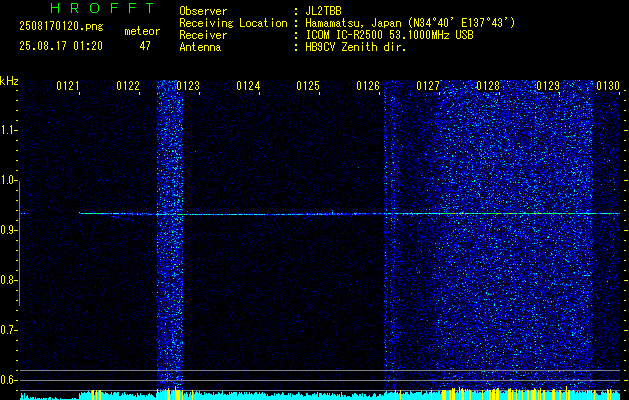
Task: Click the 1.1 kHz axis label
Action: (8, 130)
